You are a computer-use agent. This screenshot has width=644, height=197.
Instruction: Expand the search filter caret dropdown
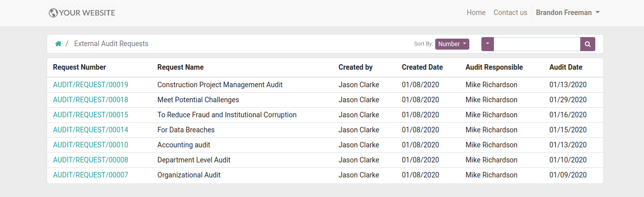pyautogui.click(x=487, y=44)
